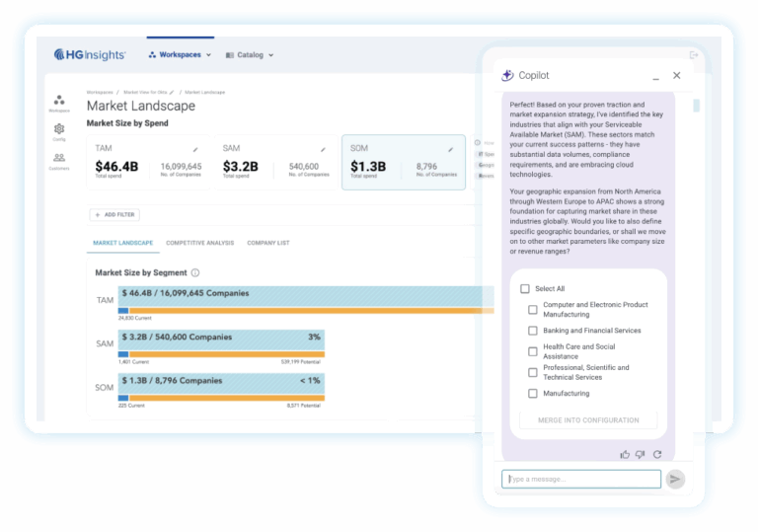Click the Market Size by Segment info icon

[x=195, y=272]
